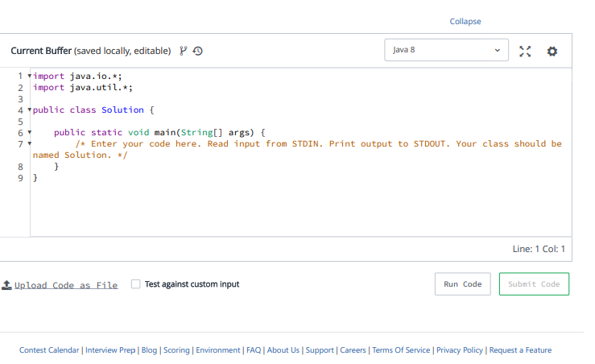The height and width of the screenshot is (364, 595).
Task: Open the About Us footer link
Action: coord(283,350)
